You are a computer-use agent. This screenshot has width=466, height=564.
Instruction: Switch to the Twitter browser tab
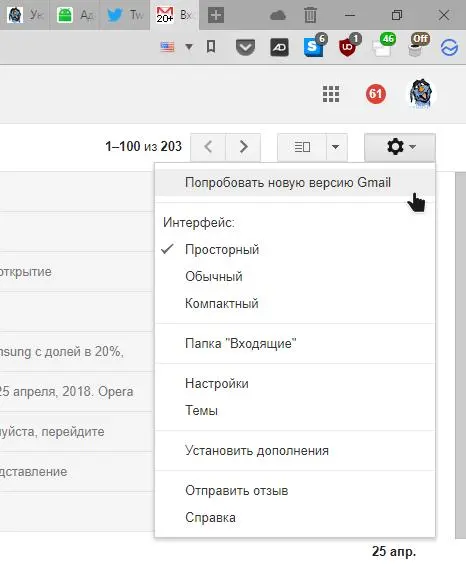click(125, 15)
